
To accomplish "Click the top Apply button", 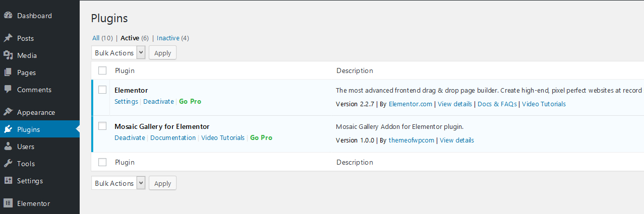I will (162, 53).
